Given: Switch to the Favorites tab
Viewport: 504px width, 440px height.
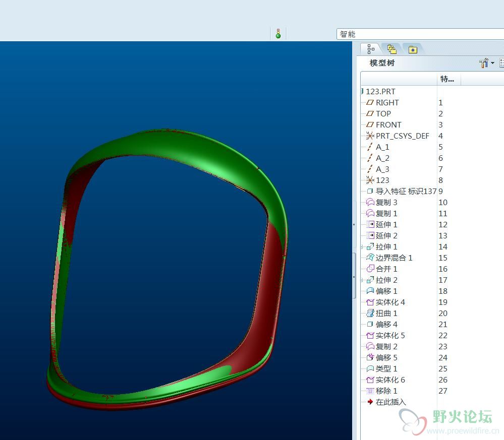Looking at the screenshot, I should pos(413,49).
